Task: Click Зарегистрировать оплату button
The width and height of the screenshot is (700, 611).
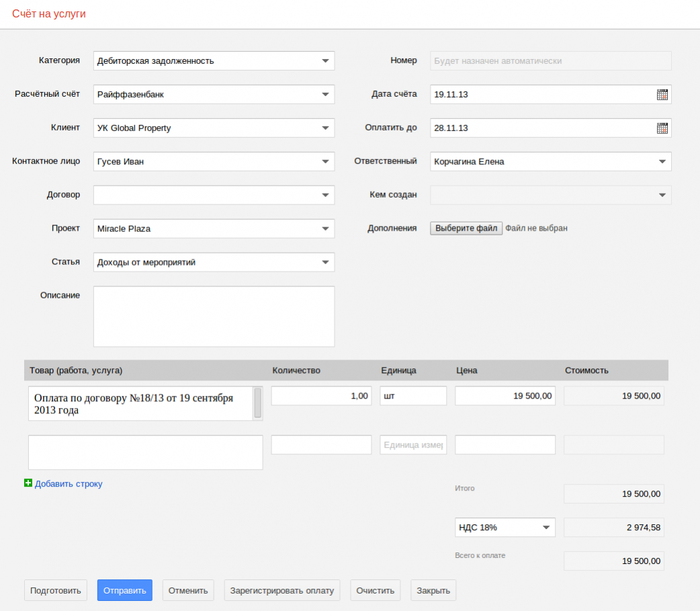Action: click(x=282, y=591)
